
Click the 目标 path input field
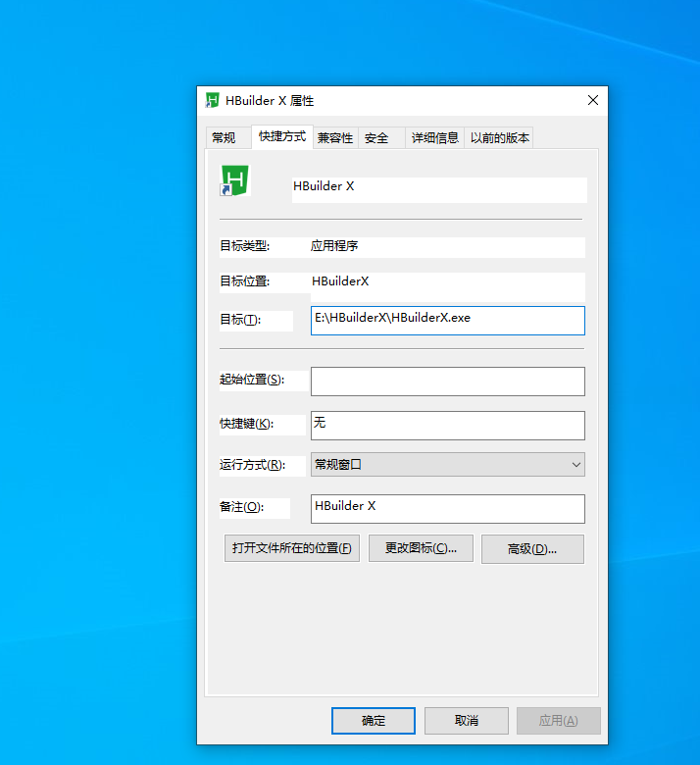pos(447,320)
